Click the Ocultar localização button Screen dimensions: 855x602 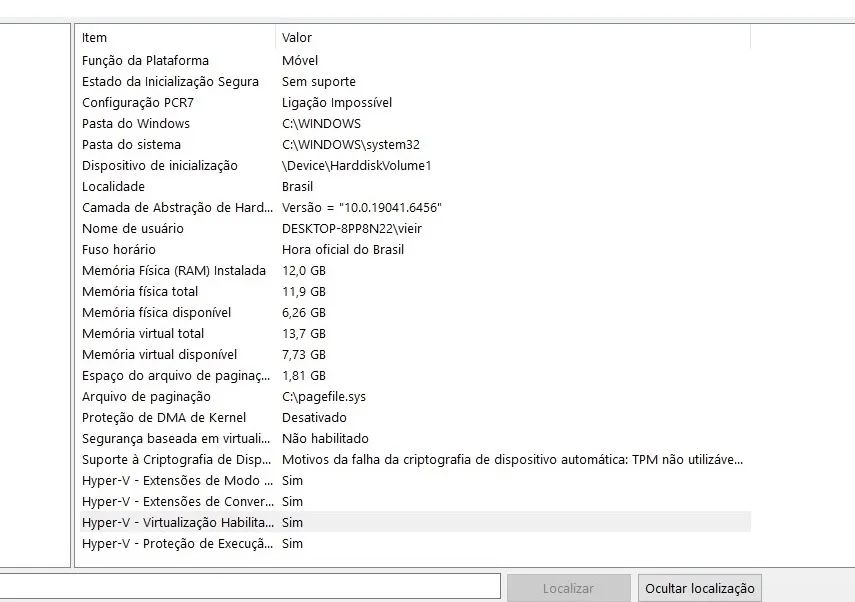click(x=700, y=588)
